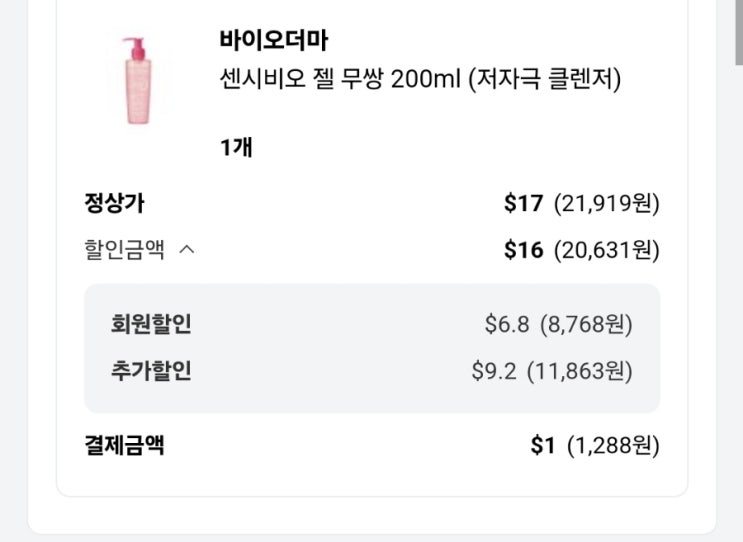Click the 20,631원 discount amount in won
This screenshot has width=743, height=542.
607,250
